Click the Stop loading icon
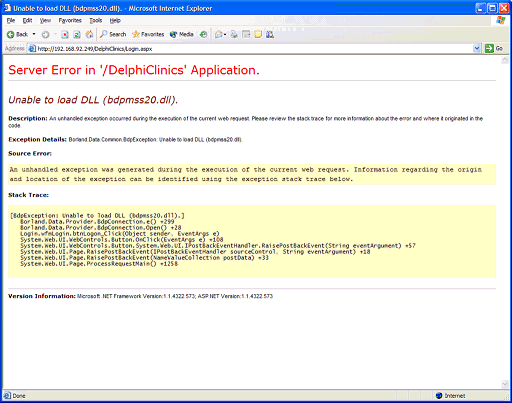This screenshot has height=403, width=512. coord(65,34)
